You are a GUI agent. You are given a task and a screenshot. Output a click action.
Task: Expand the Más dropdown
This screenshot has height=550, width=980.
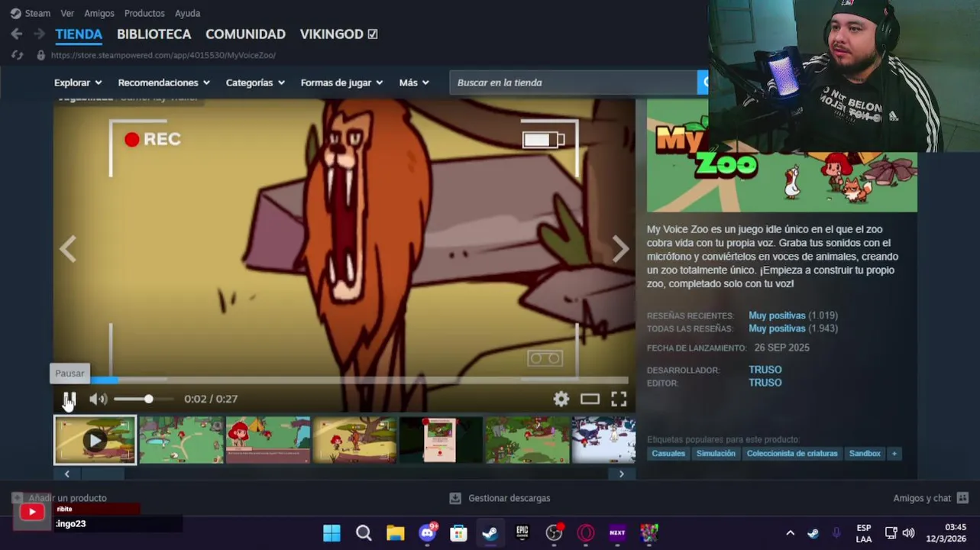click(x=414, y=82)
